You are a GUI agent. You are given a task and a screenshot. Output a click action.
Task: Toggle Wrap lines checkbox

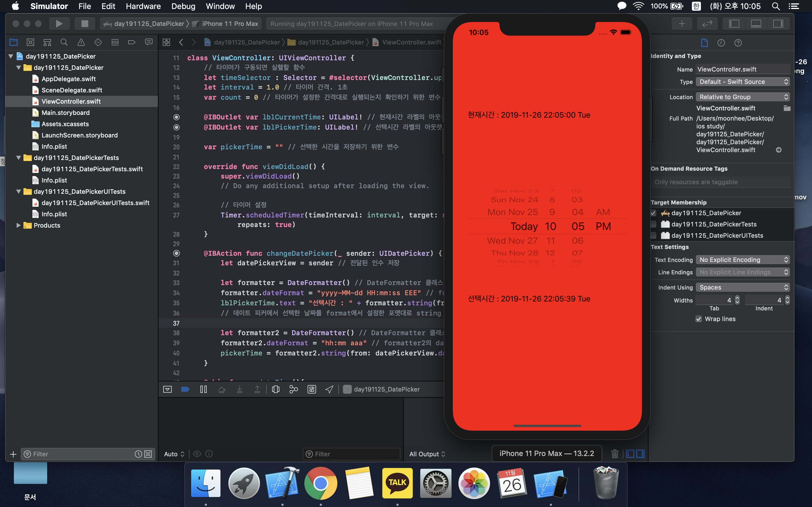[x=699, y=319]
